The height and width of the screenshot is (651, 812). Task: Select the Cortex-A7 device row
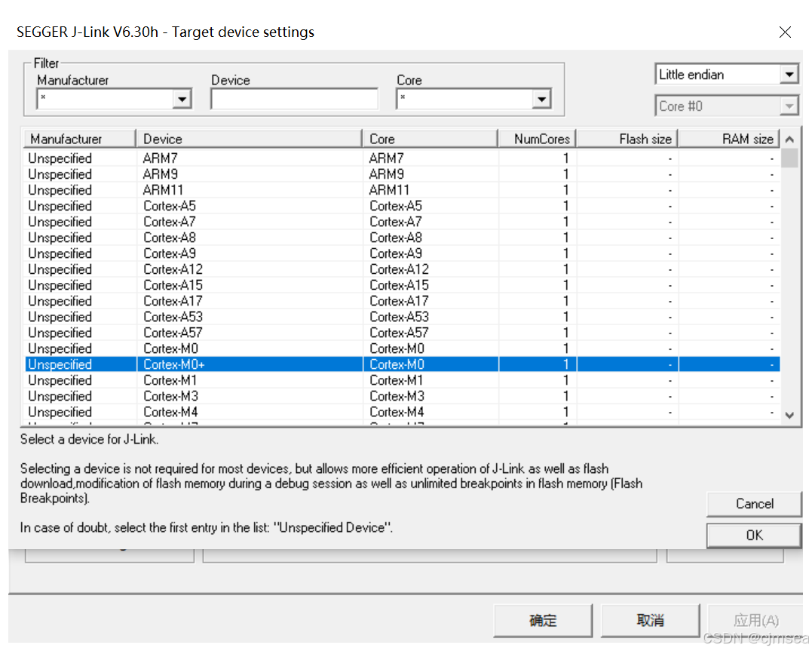point(403,221)
